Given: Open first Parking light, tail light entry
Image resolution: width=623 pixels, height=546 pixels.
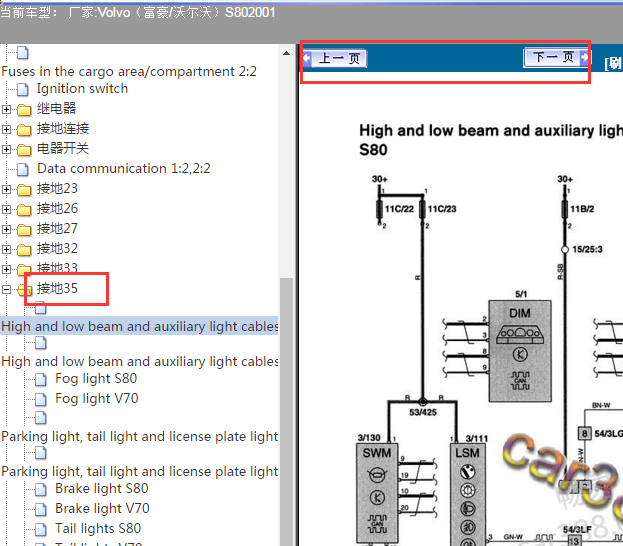Looking at the screenshot, I should click(139, 436).
